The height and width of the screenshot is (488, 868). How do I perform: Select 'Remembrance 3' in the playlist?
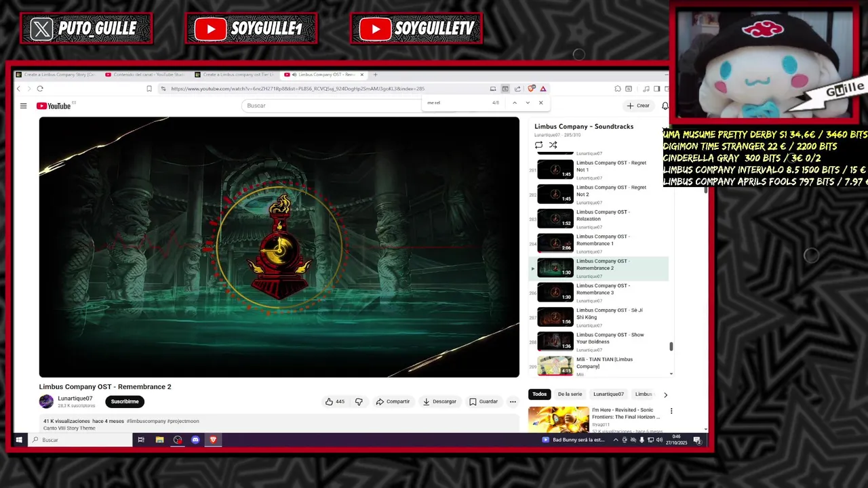[599, 292]
